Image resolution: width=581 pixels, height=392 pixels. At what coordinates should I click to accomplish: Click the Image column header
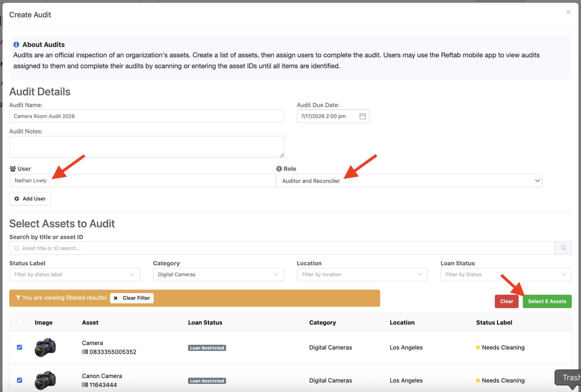(x=43, y=322)
